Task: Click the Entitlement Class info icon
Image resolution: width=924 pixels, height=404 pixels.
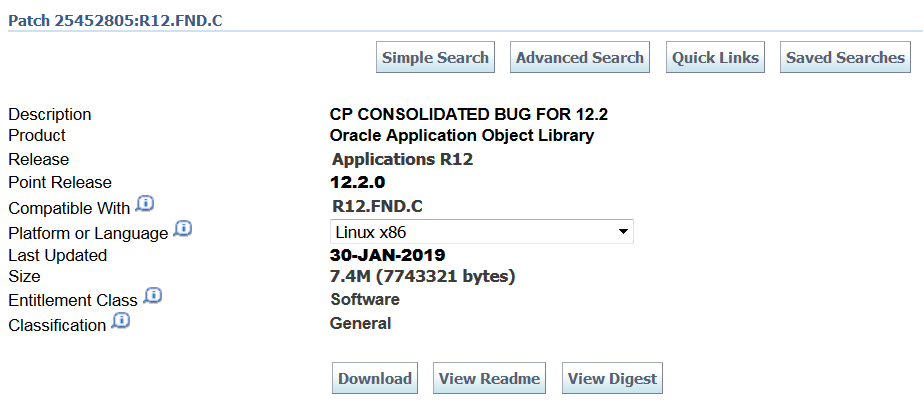Action: coord(153,296)
